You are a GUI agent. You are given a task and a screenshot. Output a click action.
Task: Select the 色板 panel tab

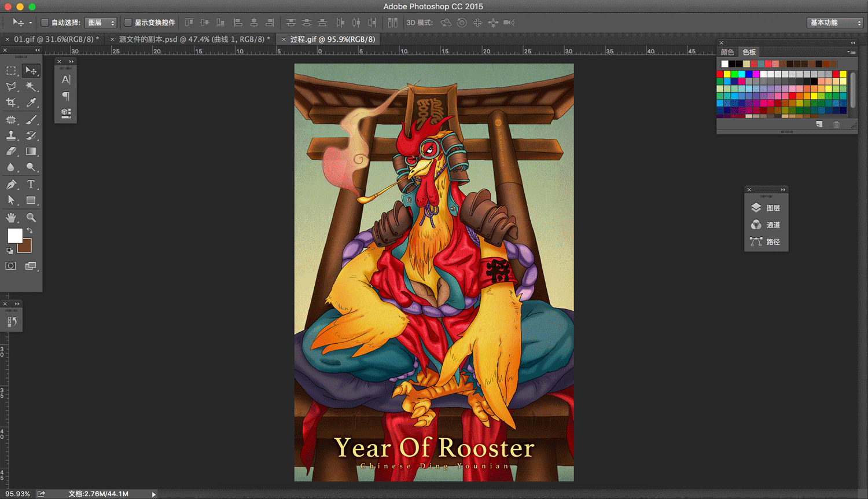point(749,52)
